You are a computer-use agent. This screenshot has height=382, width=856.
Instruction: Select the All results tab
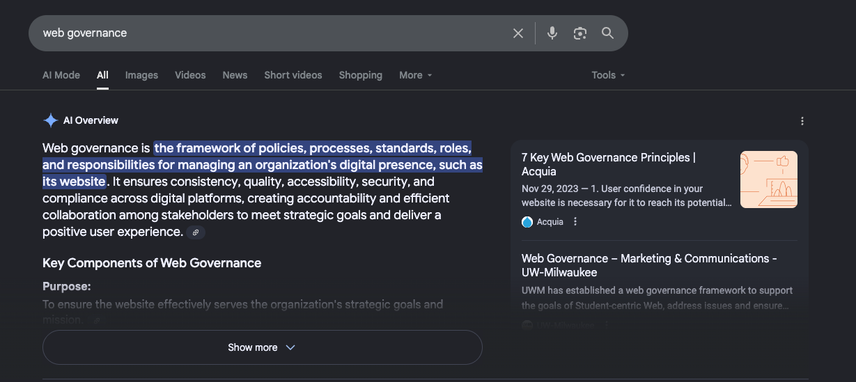(x=103, y=75)
